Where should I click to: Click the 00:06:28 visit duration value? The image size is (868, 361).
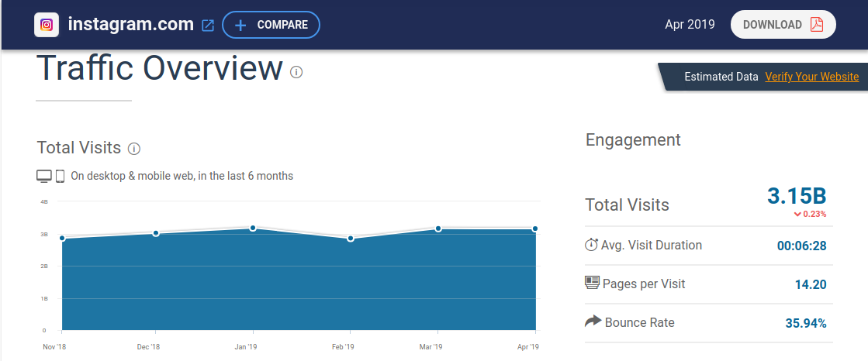tap(801, 246)
